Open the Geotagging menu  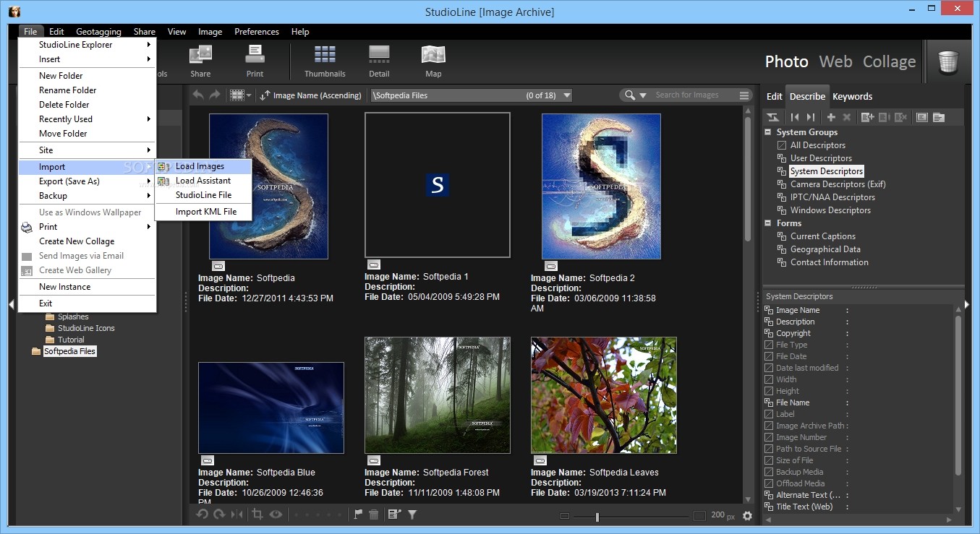coord(98,32)
